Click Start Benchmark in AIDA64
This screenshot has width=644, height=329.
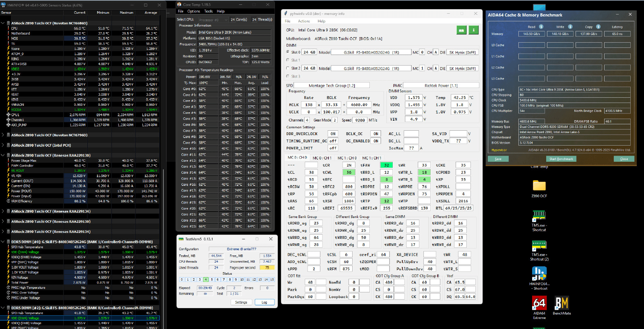click(x=561, y=159)
